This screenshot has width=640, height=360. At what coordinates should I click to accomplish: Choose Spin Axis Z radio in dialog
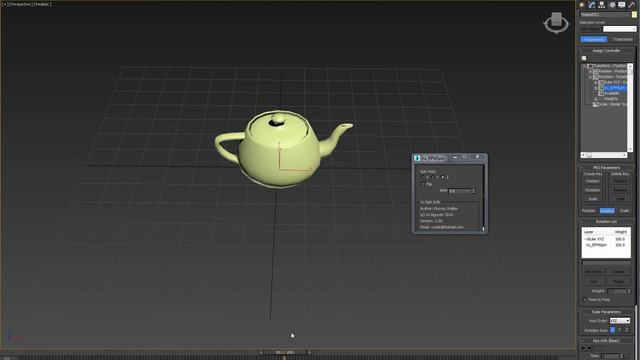click(x=443, y=177)
